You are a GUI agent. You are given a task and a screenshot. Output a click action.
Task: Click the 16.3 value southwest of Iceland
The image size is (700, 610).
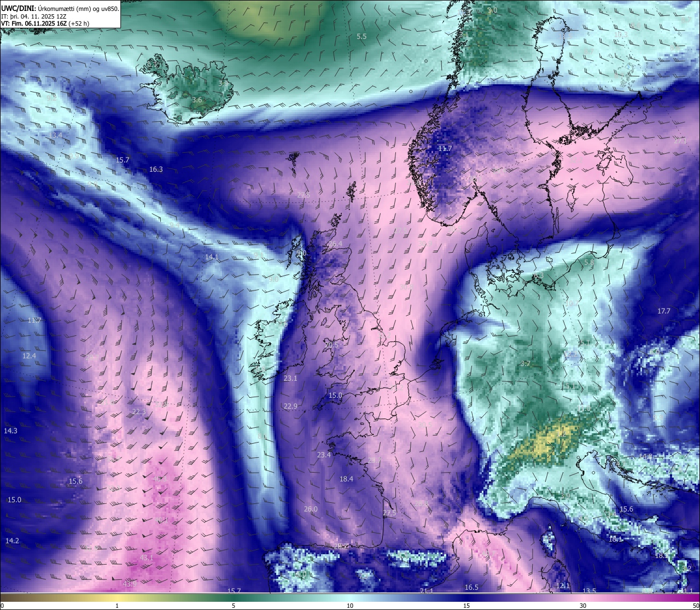(156, 170)
